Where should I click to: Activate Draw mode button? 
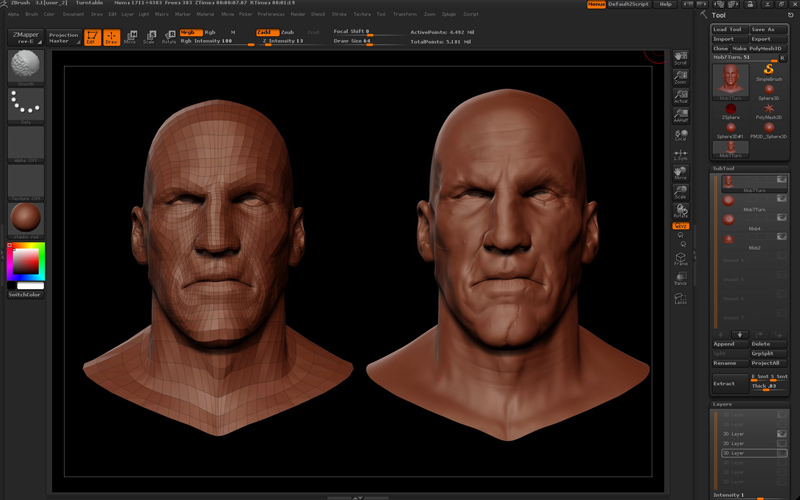click(111, 37)
